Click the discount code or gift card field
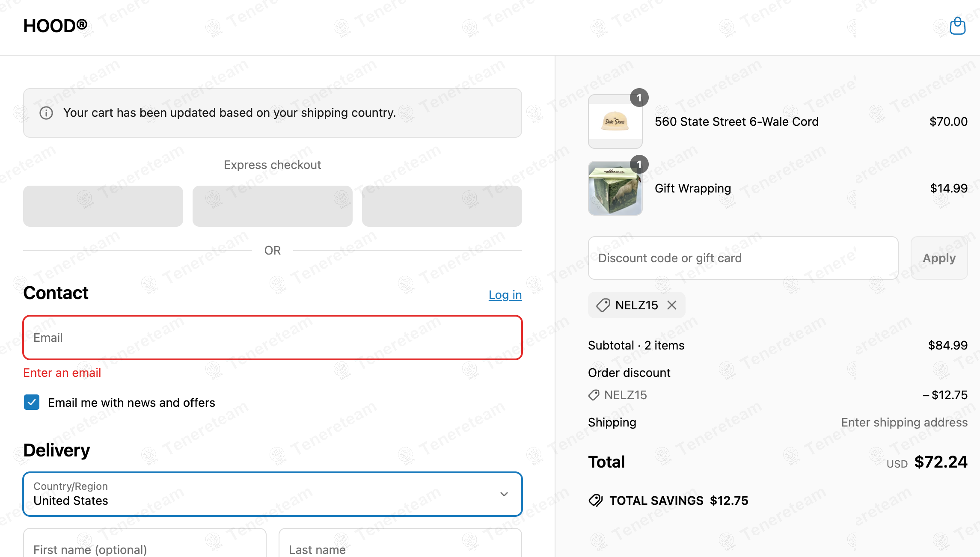The height and width of the screenshot is (557, 980). click(743, 258)
